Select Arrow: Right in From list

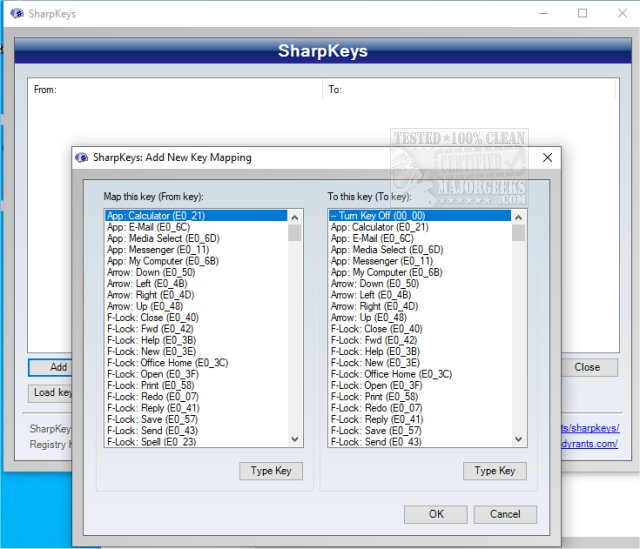196,295
